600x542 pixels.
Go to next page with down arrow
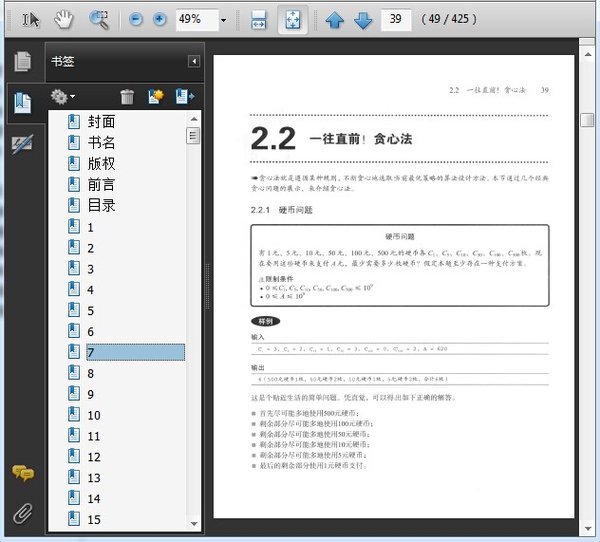pyautogui.click(x=362, y=19)
